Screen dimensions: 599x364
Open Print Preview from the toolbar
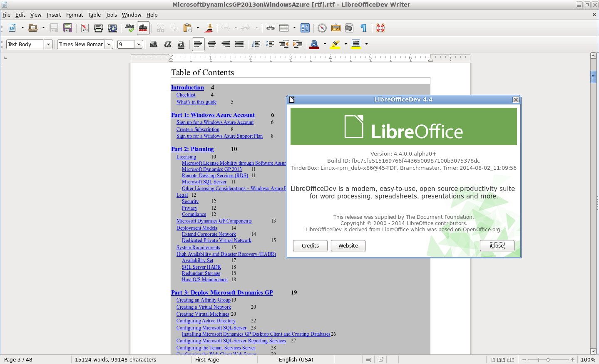tap(112, 28)
